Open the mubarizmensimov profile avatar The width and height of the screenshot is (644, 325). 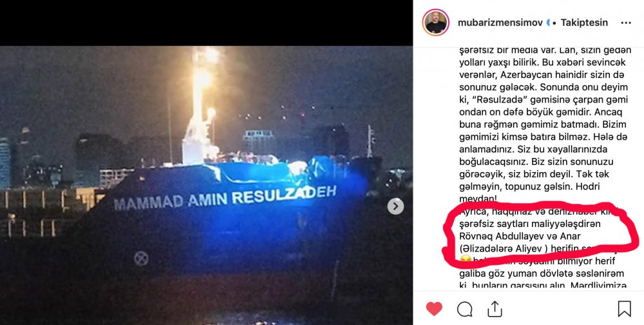pos(436,22)
